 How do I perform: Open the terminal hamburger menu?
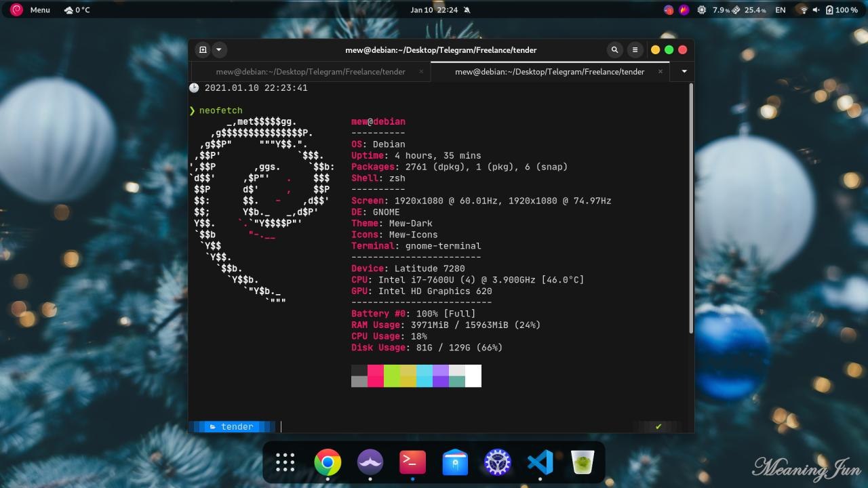click(635, 49)
